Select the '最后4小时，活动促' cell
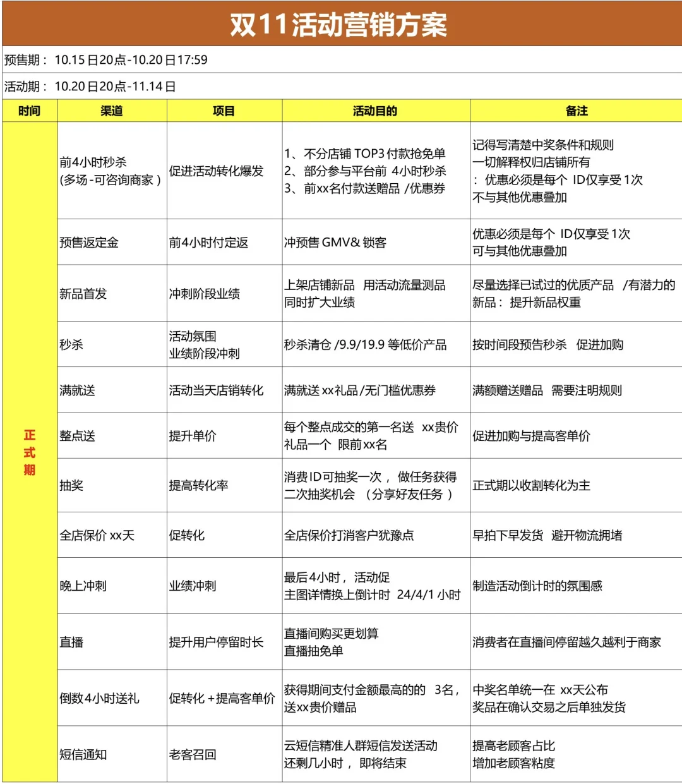 click(376, 586)
